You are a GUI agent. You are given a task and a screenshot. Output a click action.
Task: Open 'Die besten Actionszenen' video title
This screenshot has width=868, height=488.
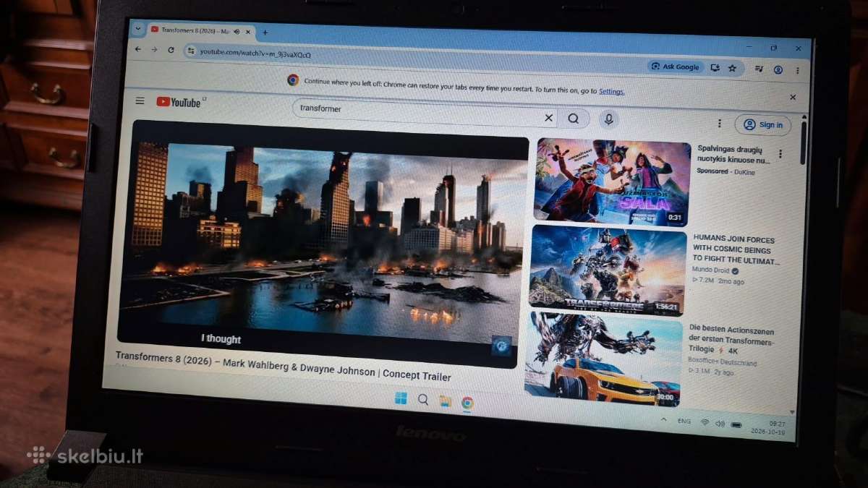731,340
